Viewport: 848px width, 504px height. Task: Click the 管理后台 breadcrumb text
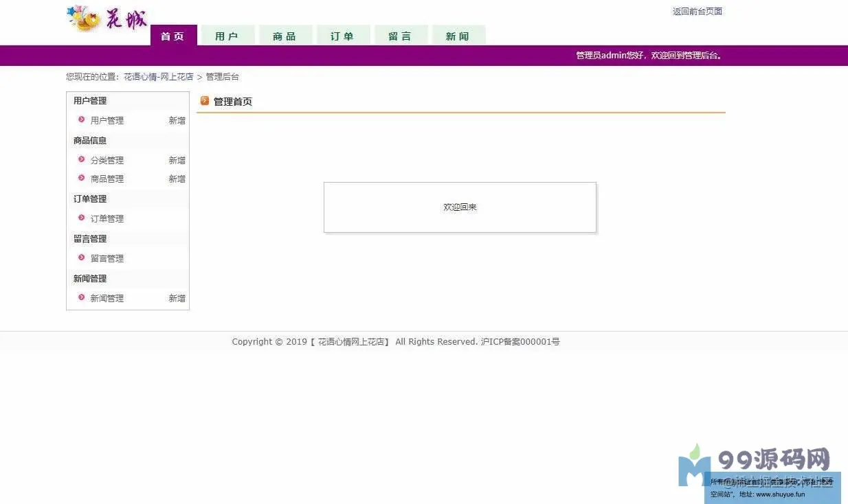click(223, 77)
